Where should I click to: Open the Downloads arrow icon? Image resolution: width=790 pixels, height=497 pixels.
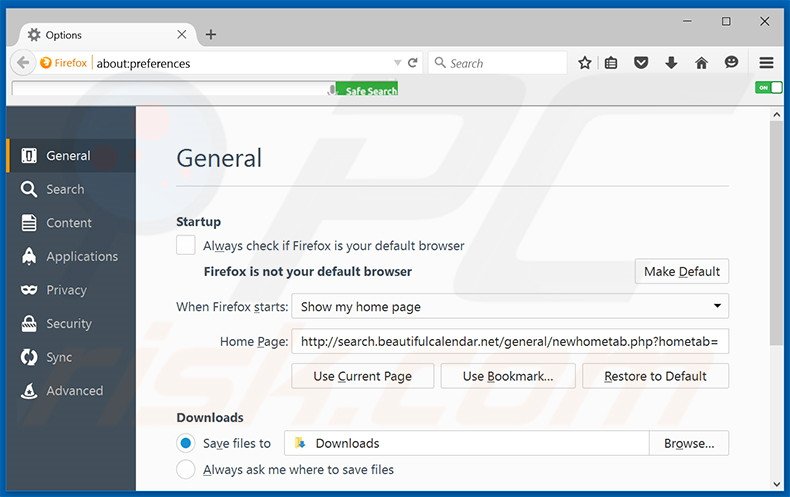pyautogui.click(x=671, y=63)
